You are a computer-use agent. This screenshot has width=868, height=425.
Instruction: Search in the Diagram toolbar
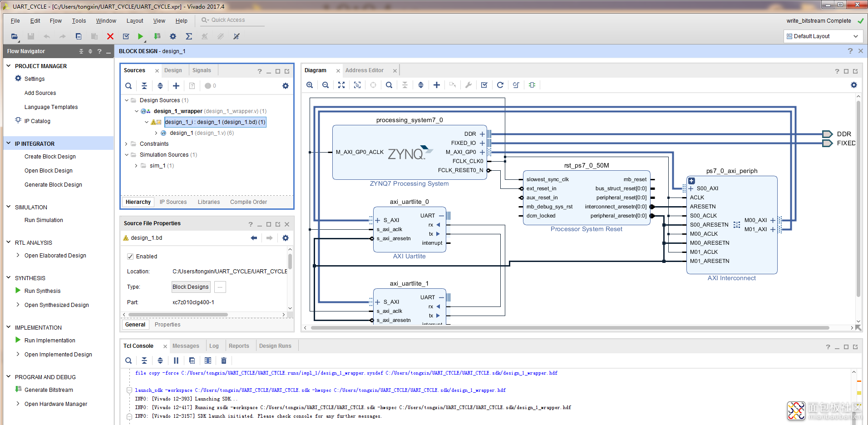[389, 85]
